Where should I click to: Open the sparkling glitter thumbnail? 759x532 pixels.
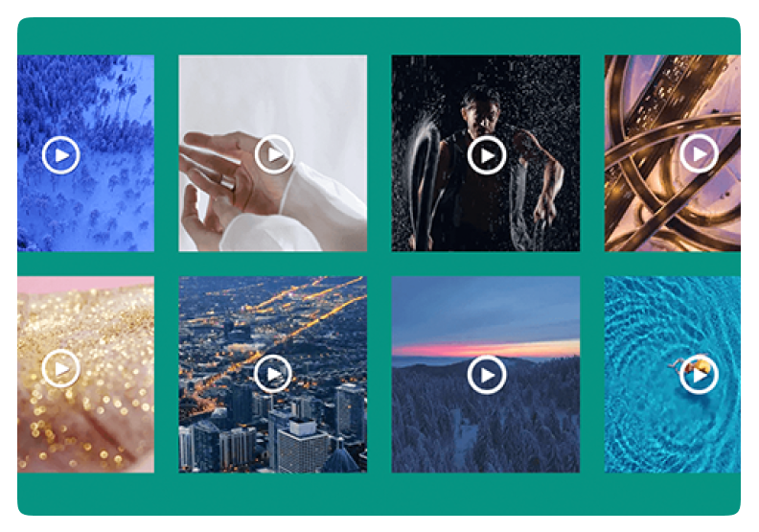click(x=85, y=374)
